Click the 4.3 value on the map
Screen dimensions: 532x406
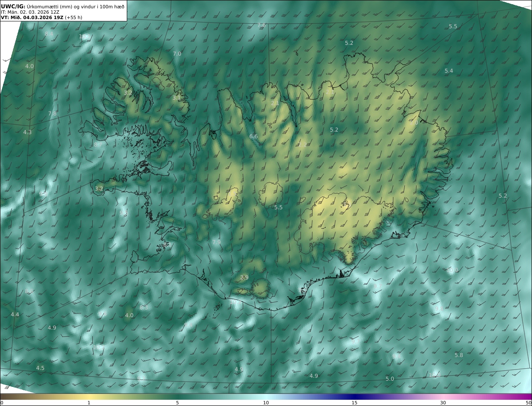point(27,132)
